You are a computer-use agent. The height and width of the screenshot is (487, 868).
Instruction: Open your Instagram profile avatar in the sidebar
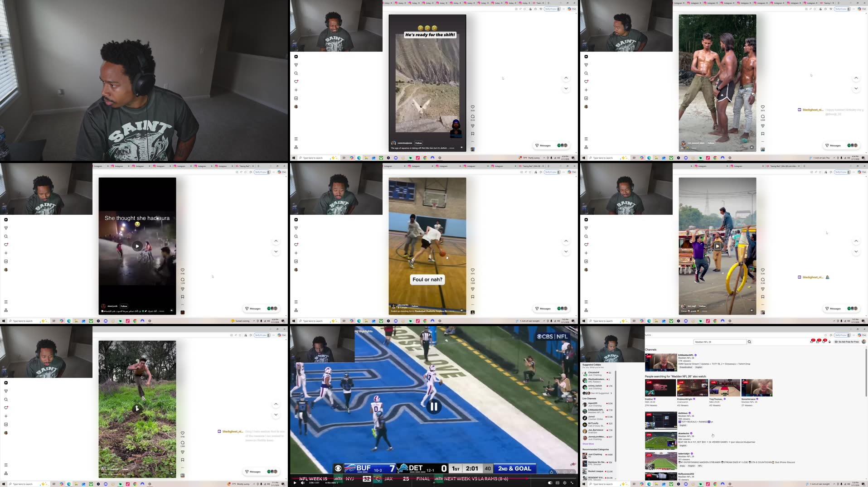click(296, 106)
